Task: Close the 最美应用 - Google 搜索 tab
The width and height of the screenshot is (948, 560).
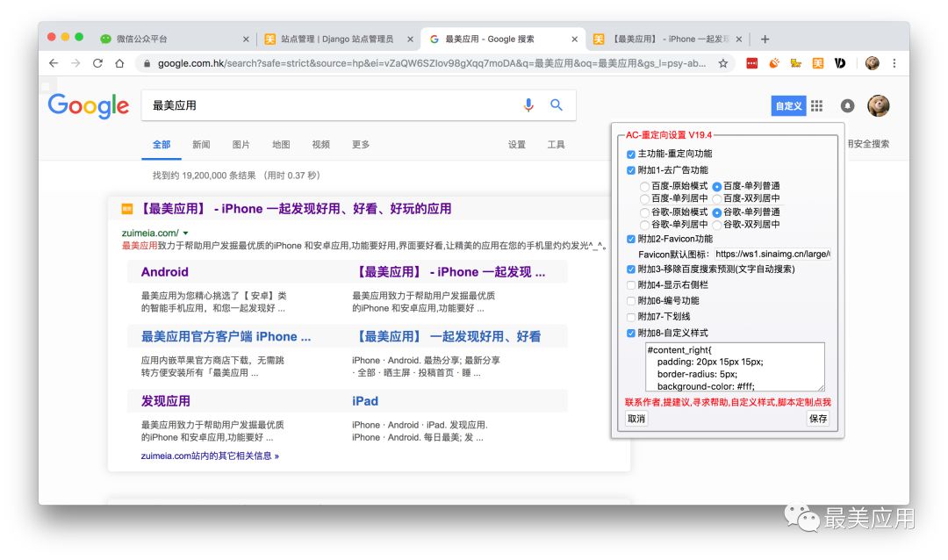Action: pyautogui.click(x=574, y=39)
